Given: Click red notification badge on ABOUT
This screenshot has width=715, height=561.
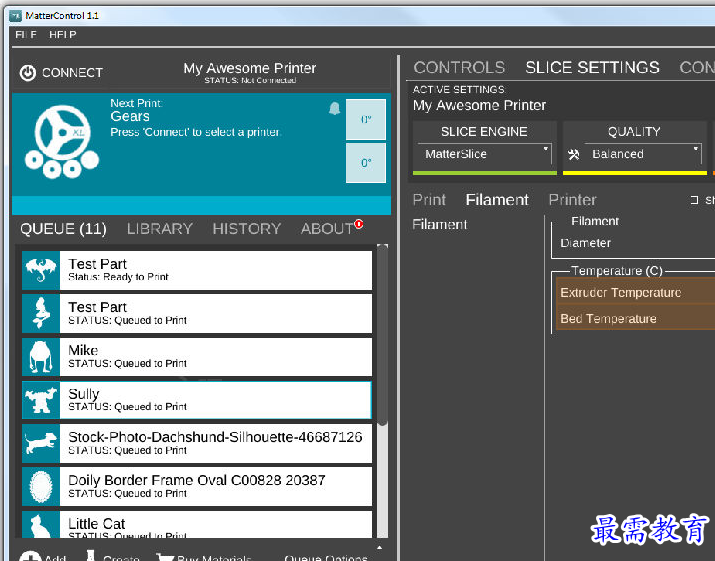Looking at the screenshot, I should tap(359, 223).
